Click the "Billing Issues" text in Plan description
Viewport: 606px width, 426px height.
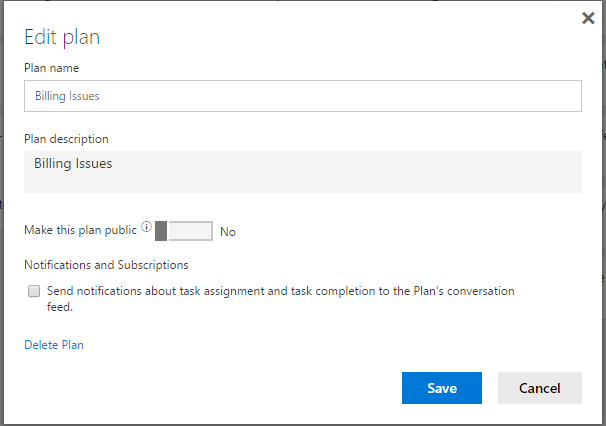73,163
